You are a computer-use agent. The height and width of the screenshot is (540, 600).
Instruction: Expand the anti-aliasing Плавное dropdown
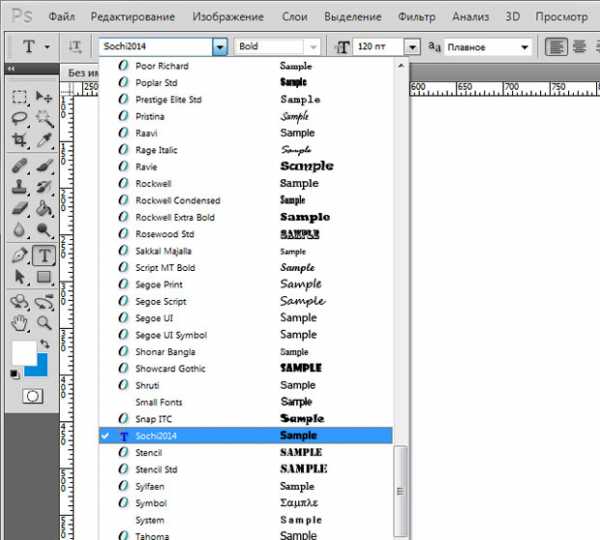point(524,47)
